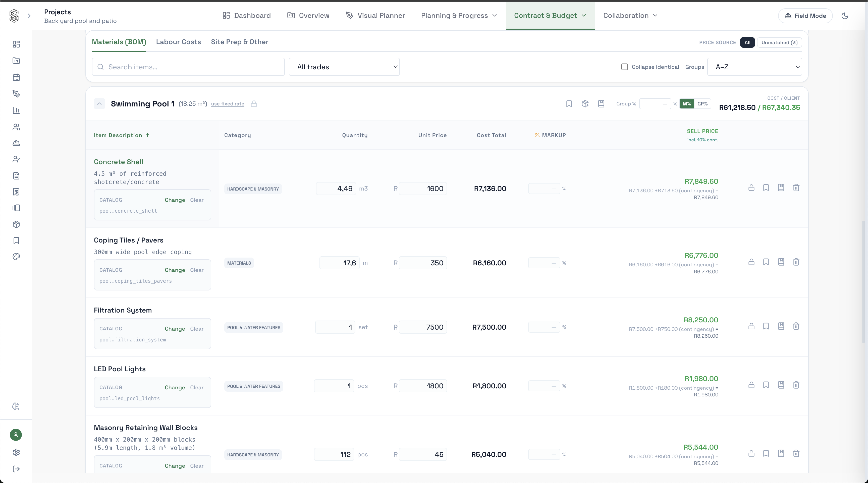
Task: Click the logout icon at sidebar bottom
Action: [16, 469]
